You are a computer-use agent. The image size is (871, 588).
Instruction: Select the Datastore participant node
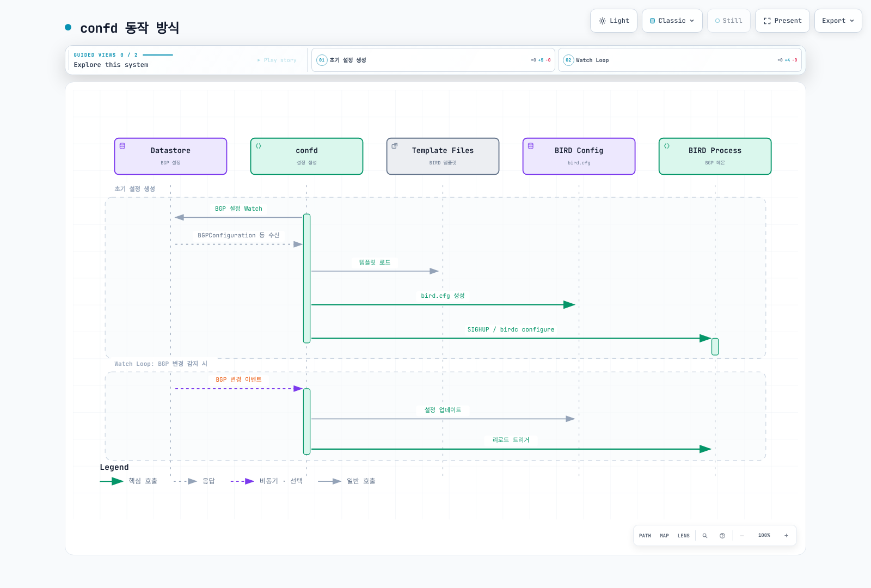(170, 156)
